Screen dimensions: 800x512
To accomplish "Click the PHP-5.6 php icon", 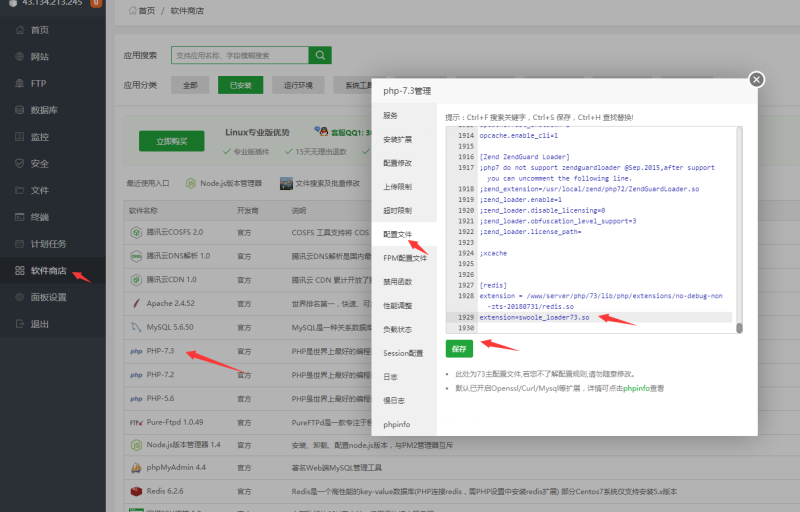I will click(x=136, y=399).
